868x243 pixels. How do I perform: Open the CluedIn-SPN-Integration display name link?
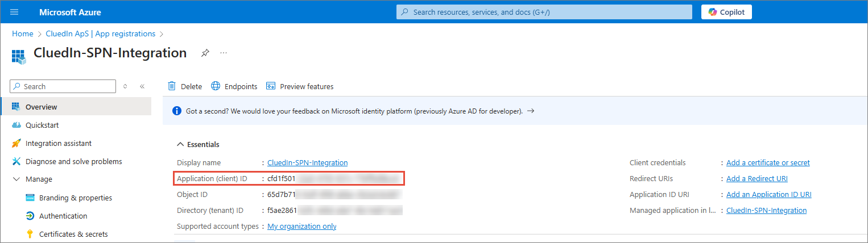point(307,162)
